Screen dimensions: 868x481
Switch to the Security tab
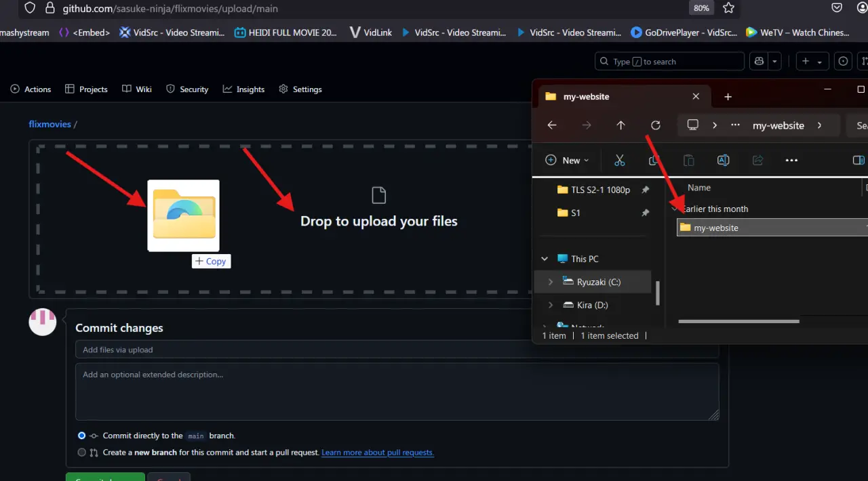[x=187, y=89]
